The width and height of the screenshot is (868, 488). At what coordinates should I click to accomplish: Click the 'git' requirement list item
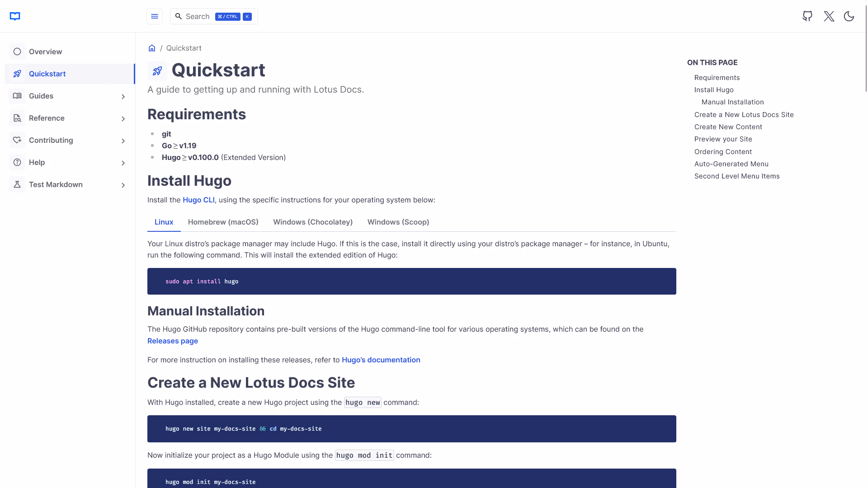(166, 134)
